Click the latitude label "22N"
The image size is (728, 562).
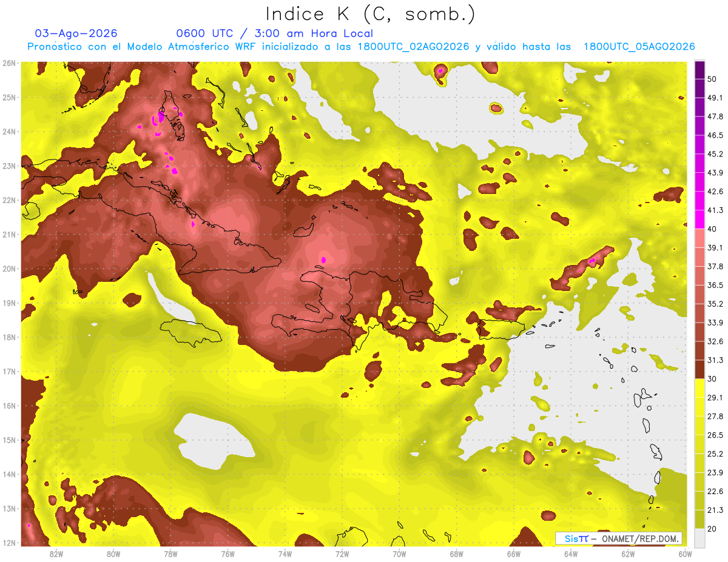(x=9, y=200)
